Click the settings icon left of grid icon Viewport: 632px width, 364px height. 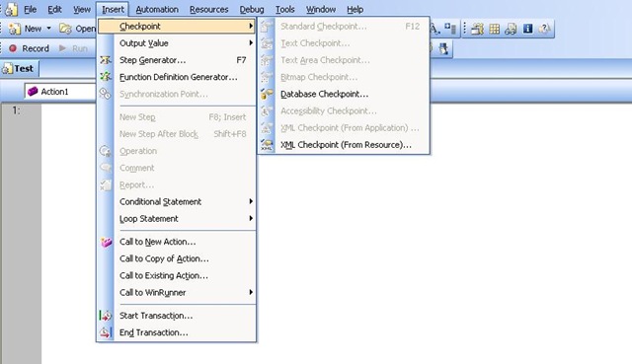click(x=478, y=29)
